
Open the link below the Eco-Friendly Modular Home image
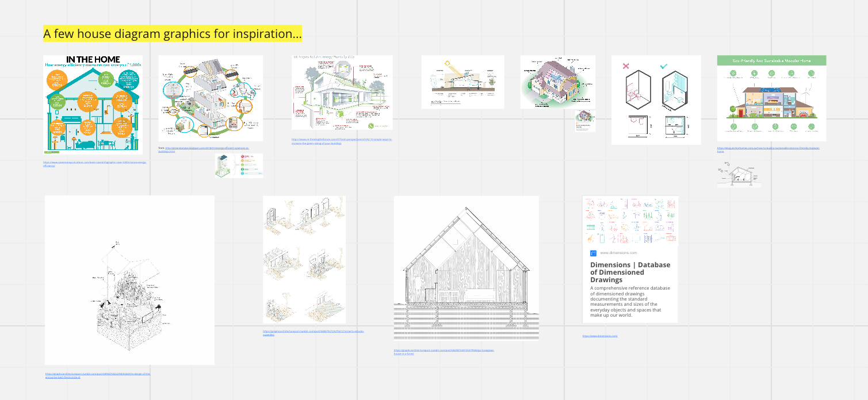(x=768, y=149)
